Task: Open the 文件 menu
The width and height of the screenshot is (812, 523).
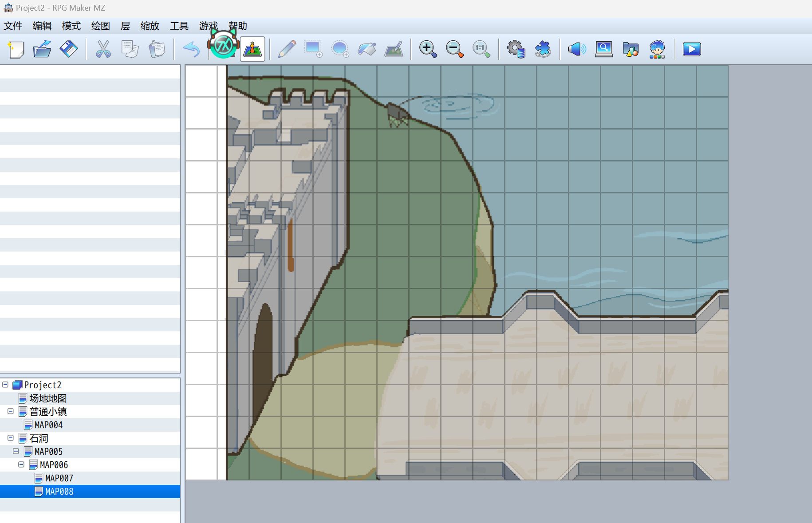Action: pos(13,26)
